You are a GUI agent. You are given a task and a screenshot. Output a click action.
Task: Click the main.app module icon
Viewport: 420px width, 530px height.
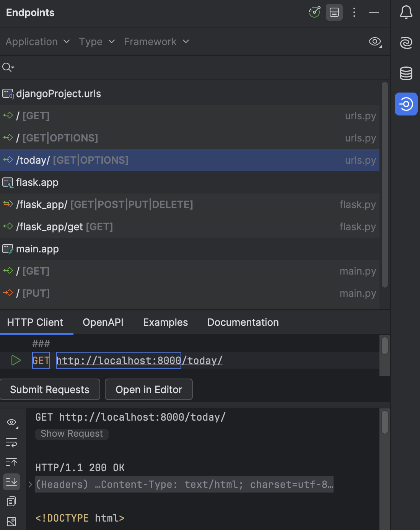[x=8, y=249]
